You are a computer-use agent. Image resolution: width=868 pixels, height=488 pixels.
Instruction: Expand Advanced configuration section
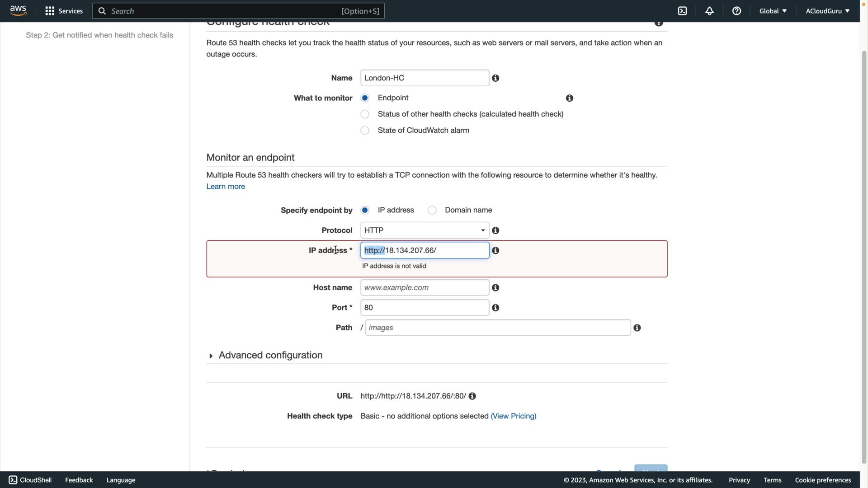click(x=270, y=355)
